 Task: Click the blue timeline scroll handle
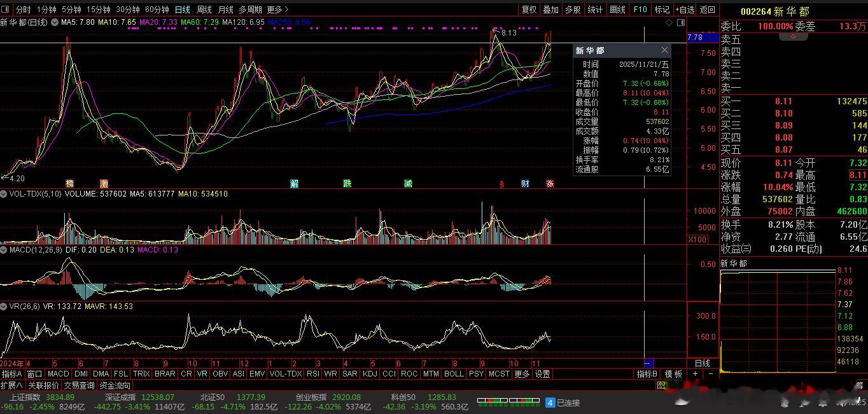coord(648,363)
